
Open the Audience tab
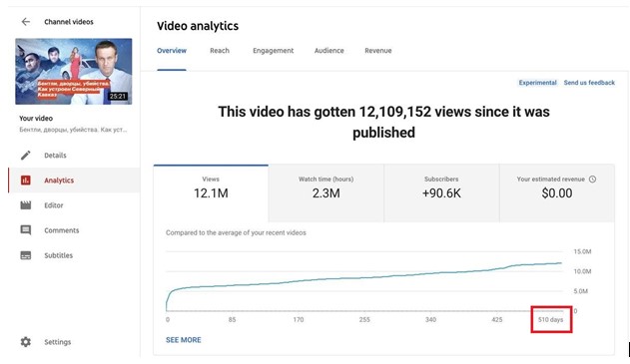329,51
